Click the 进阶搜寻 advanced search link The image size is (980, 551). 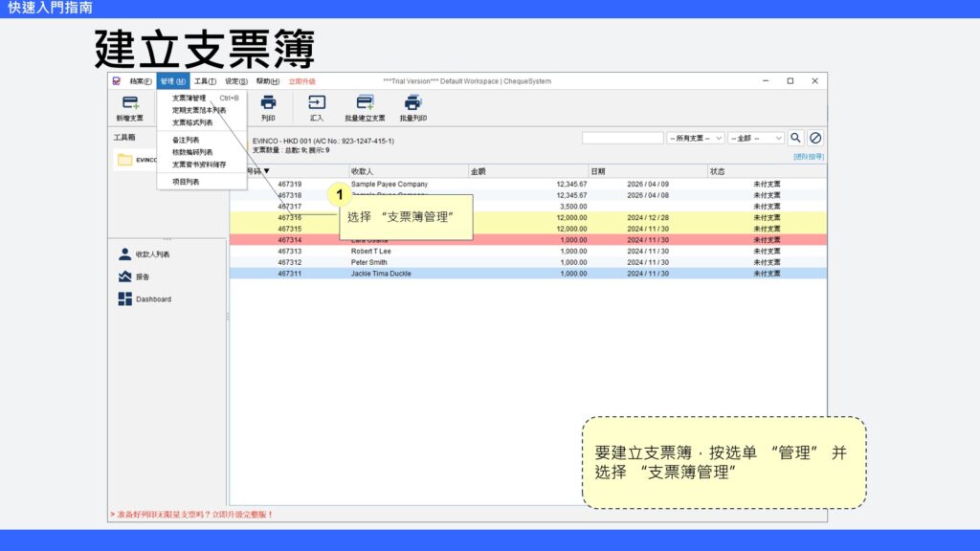point(809,157)
